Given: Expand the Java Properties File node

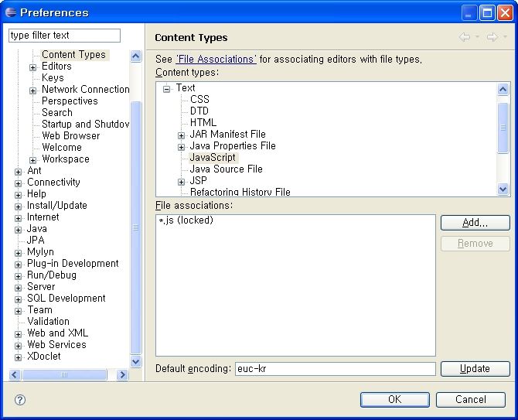Looking at the screenshot, I should 181,147.
